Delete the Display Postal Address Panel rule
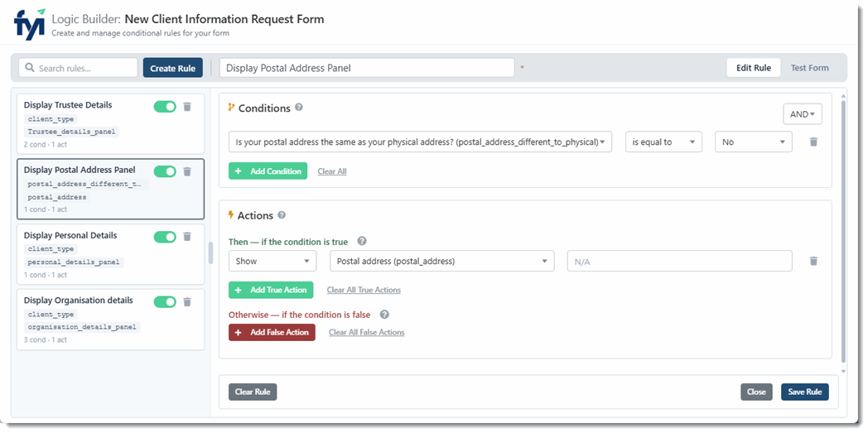This screenshot has width=868, height=433. coord(187,171)
